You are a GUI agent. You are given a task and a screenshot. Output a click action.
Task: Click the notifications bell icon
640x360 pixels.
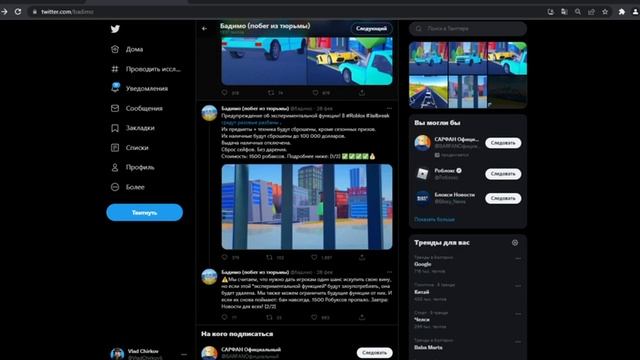[115, 88]
